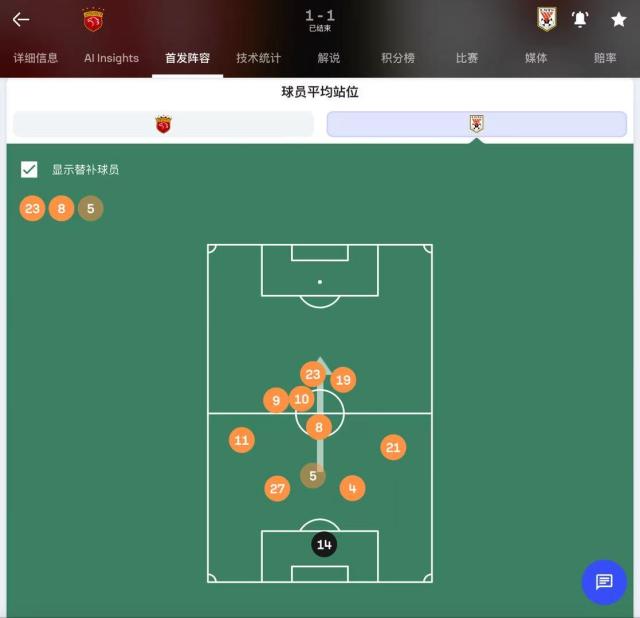640x618 pixels.
Task: Open the blue chat bubble button
Action: tap(604, 582)
